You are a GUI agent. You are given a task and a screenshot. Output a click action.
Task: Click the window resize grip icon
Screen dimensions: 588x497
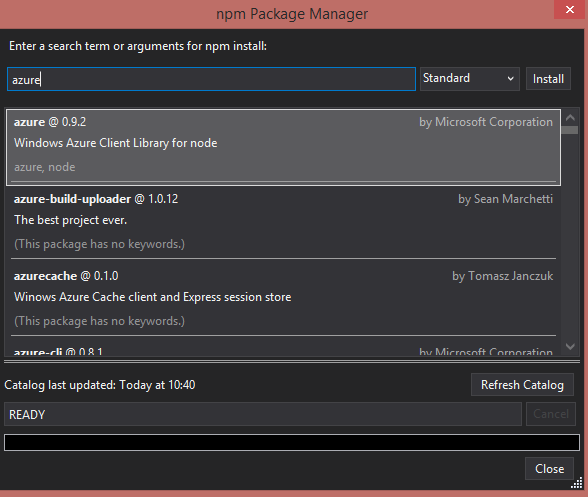[x=577, y=483]
